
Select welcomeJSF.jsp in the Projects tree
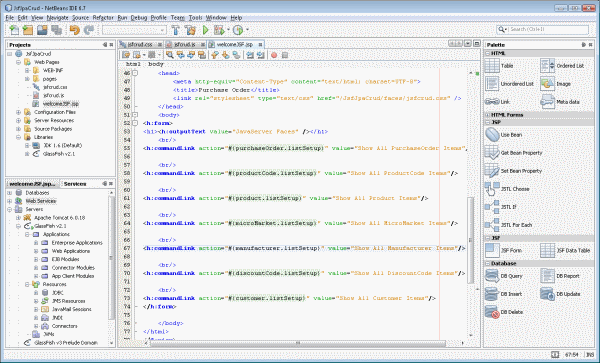[61, 104]
